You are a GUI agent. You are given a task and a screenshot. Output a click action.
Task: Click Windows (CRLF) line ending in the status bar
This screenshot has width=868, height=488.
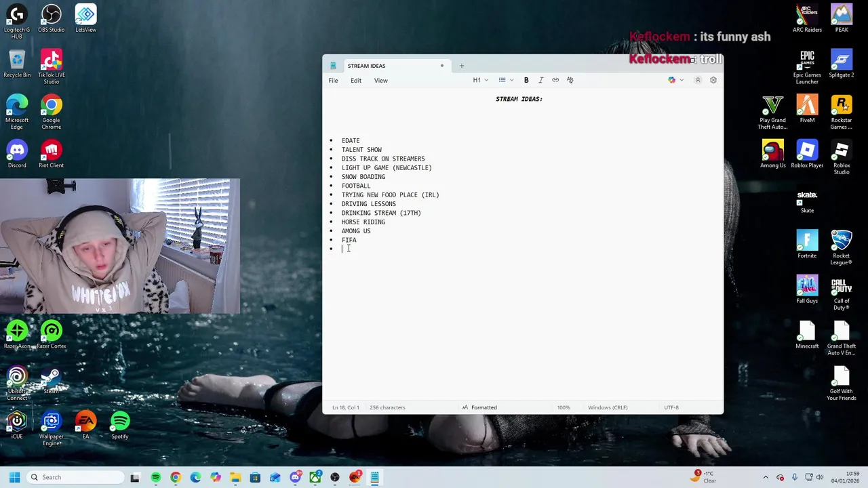click(x=608, y=407)
